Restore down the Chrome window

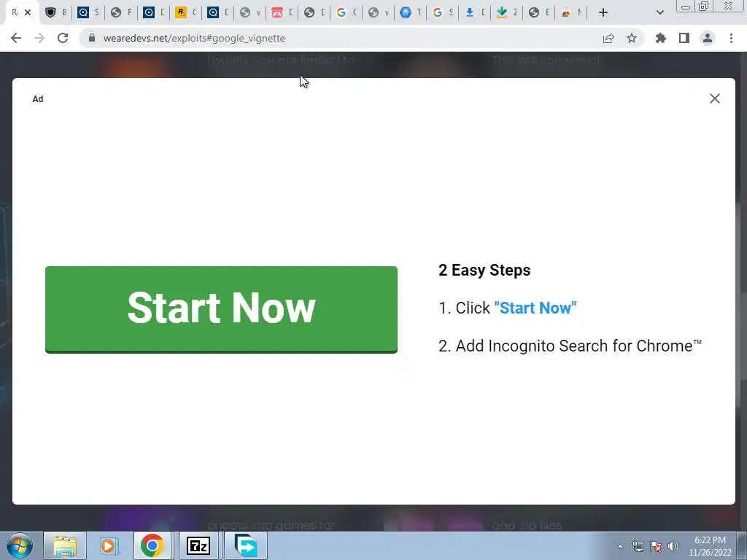point(703,6)
